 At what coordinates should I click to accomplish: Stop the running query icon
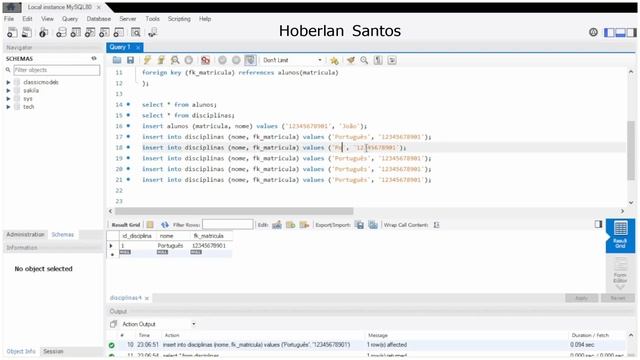click(189, 60)
